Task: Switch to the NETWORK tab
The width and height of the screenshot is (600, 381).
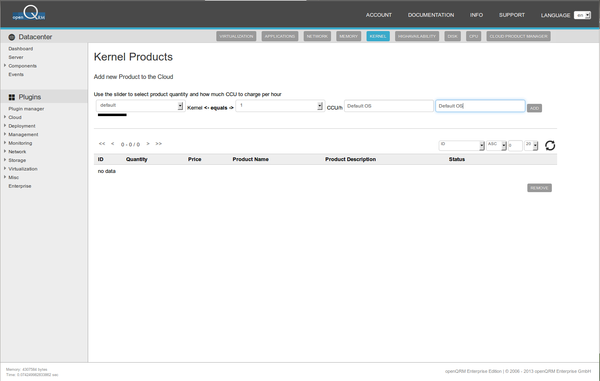Action: 317,36
